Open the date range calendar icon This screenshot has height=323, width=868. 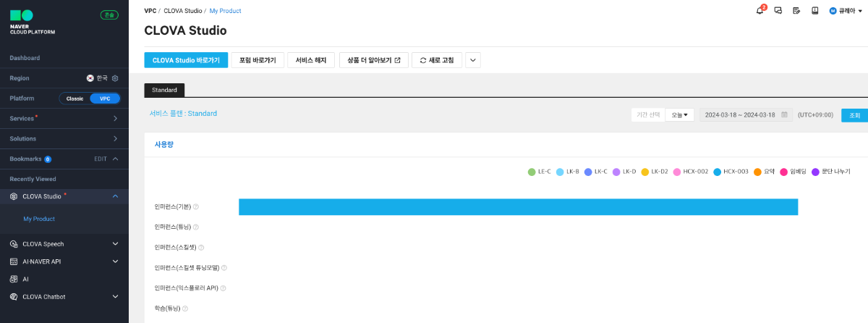(784, 114)
